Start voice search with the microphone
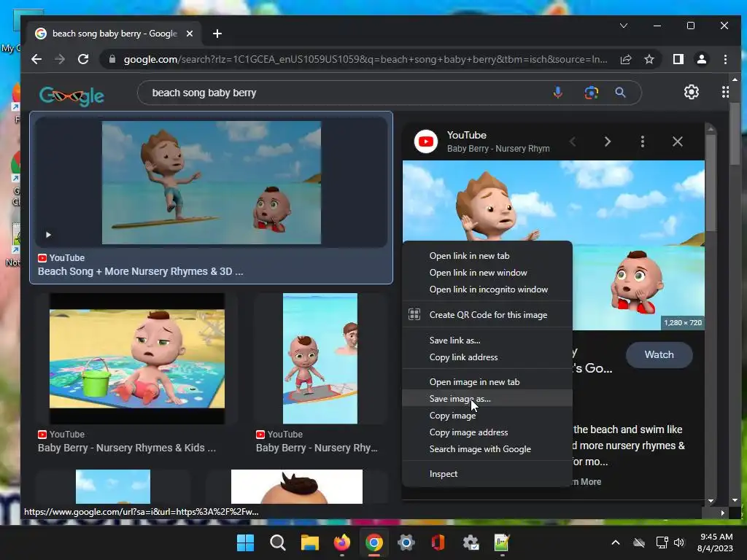747x560 pixels. 558,93
